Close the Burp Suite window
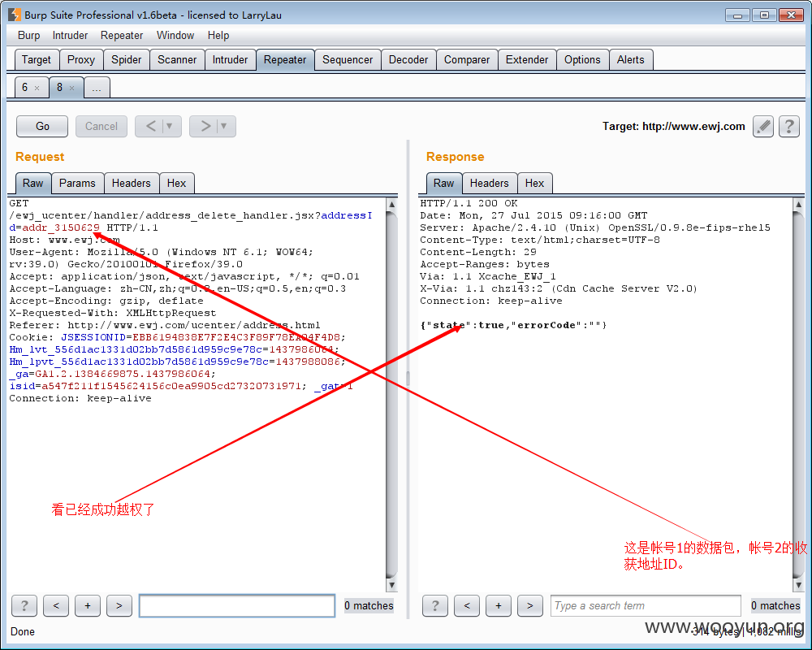Image resolution: width=812 pixels, height=650 pixels. coord(791,15)
